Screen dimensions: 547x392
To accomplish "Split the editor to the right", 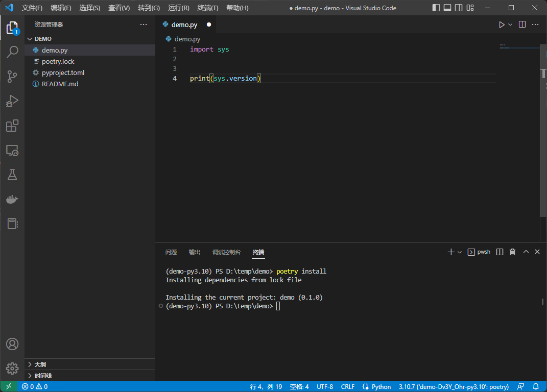I will click(x=522, y=24).
